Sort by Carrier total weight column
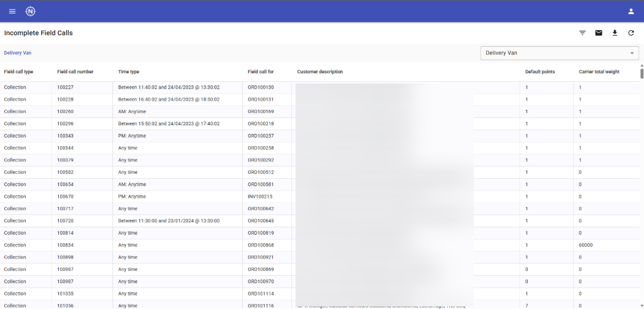 click(x=599, y=72)
